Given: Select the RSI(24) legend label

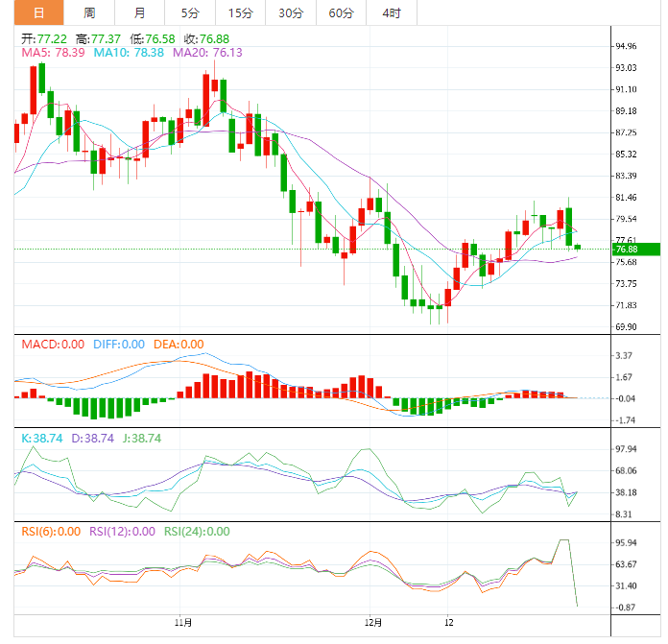Looking at the screenshot, I should point(198,531).
